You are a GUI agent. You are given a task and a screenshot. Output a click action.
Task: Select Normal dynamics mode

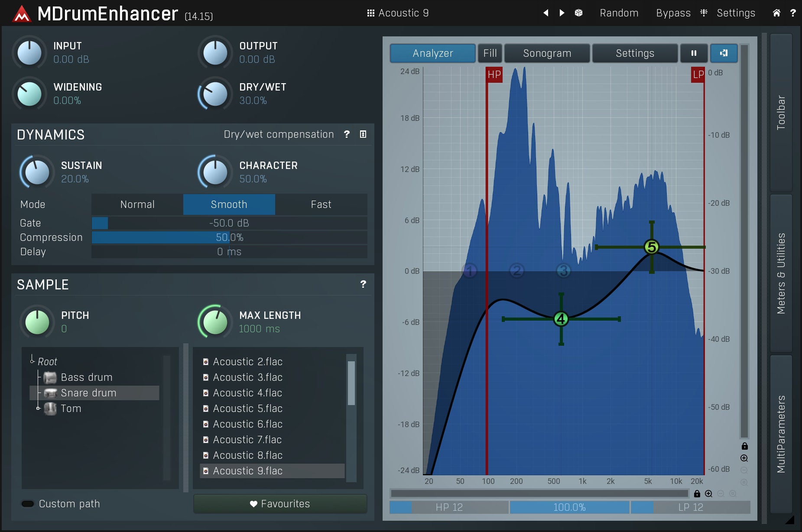tap(137, 204)
